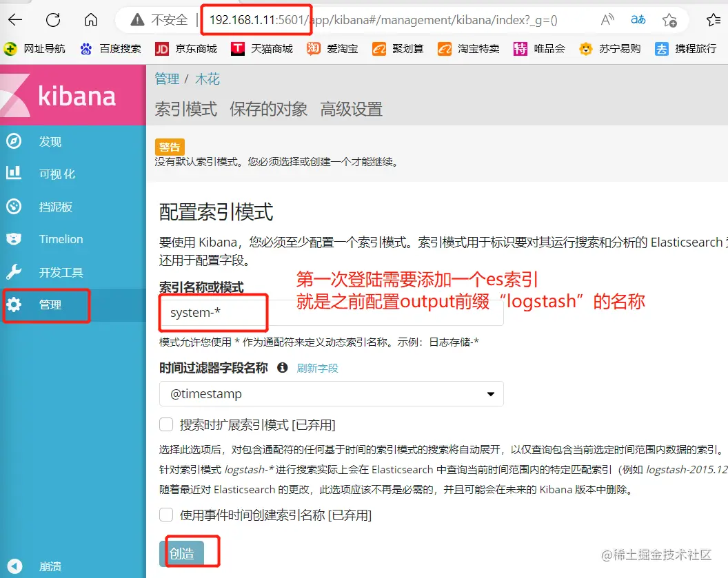Image resolution: width=728 pixels, height=578 pixels.
Task: Click the browser address bar URL
Action: point(383,20)
